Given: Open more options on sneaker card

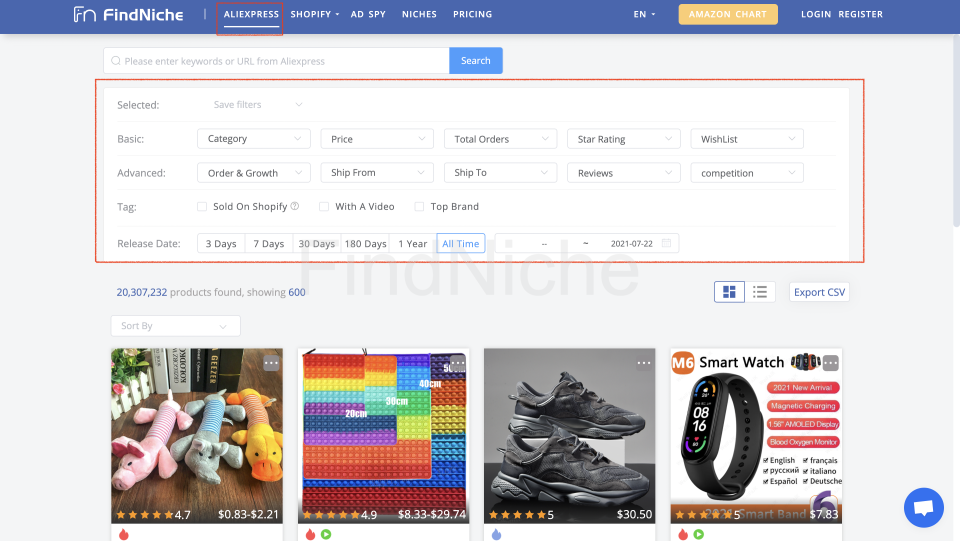Looking at the screenshot, I should coord(643,364).
